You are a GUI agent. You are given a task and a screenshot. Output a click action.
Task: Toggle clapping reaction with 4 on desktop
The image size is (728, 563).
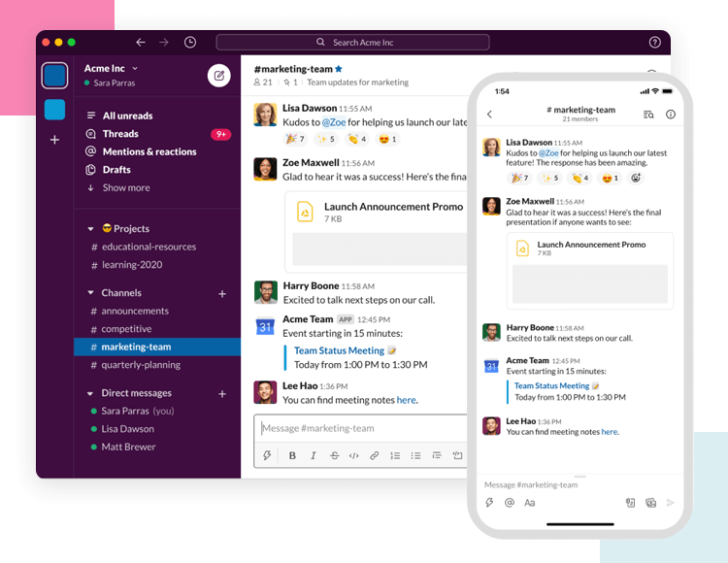(357, 139)
